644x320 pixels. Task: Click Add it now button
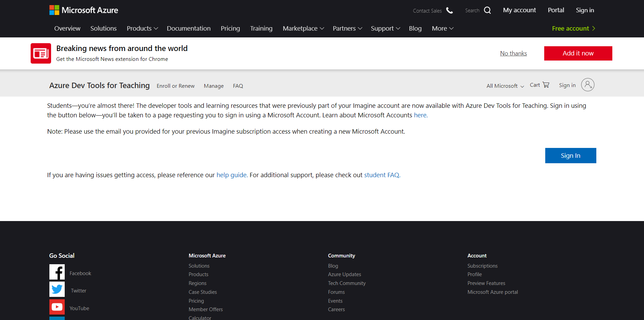tap(578, 53)
